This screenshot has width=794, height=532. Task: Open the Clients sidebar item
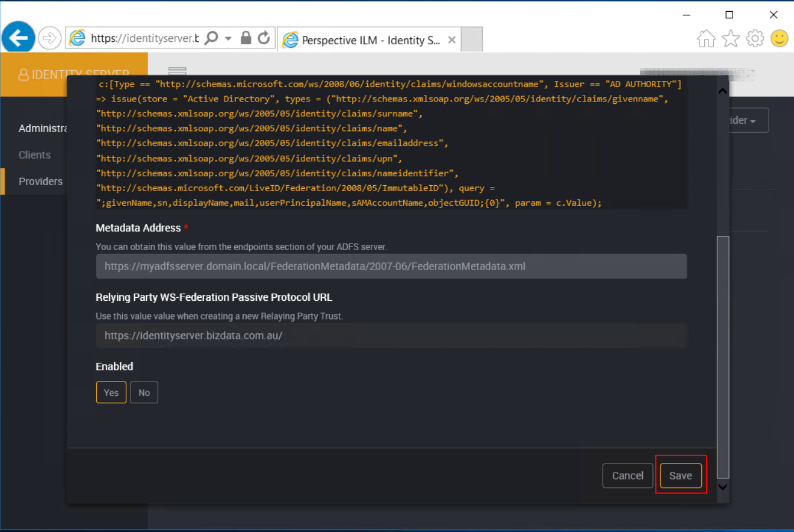pyautogui.click(x=34, y=155)
